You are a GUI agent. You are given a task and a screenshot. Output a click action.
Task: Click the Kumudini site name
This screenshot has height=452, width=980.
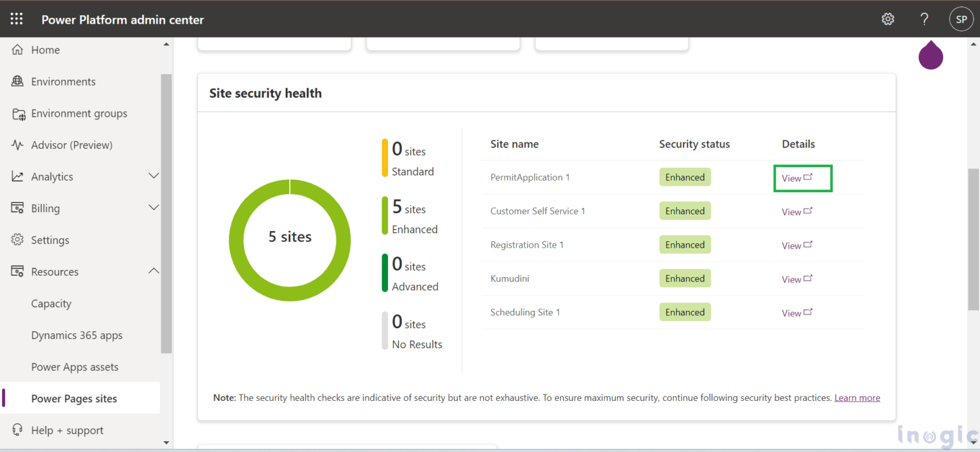click(x=510, y=278)
